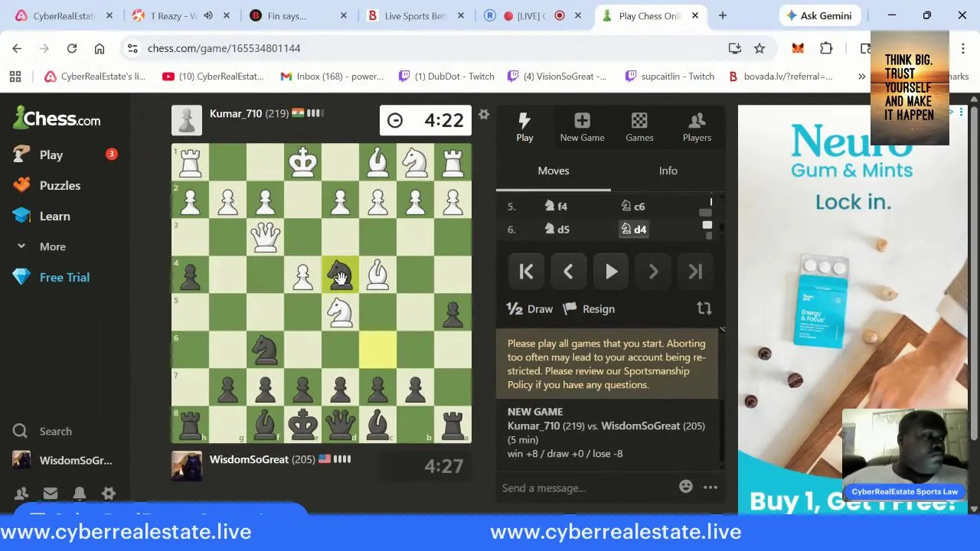Click the white queen on the board
The width and height of the screenshot is (980, 551).
265,236
